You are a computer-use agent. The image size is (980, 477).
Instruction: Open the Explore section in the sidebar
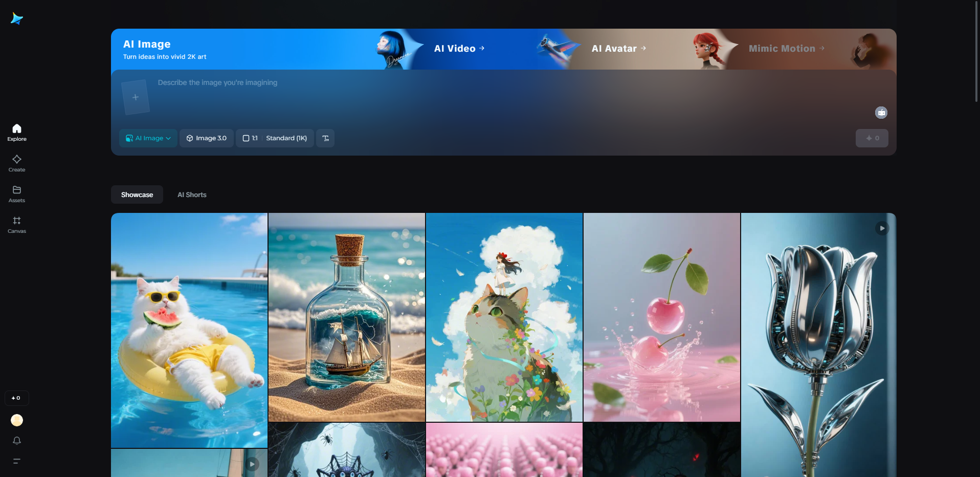17,132
